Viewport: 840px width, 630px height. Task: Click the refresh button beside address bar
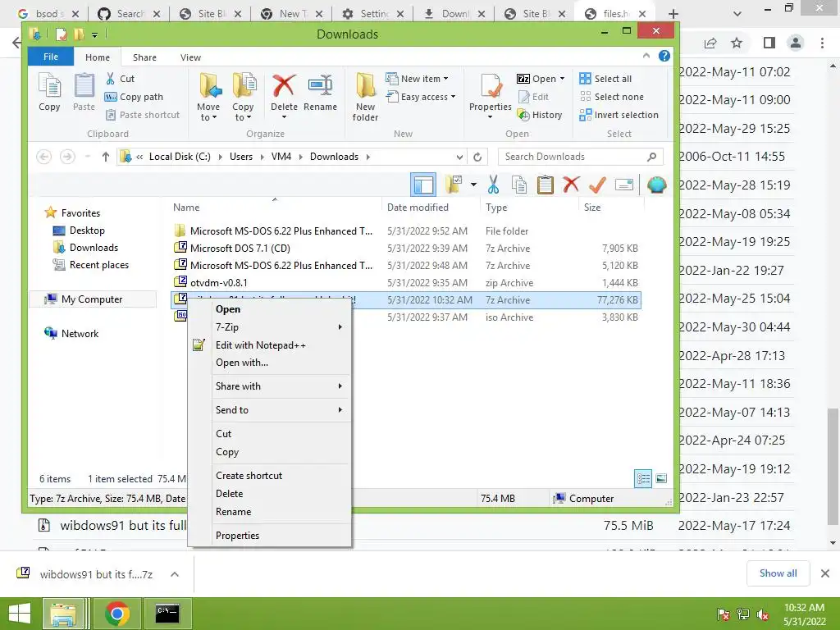pyautogui.click(x=477, y=157)
